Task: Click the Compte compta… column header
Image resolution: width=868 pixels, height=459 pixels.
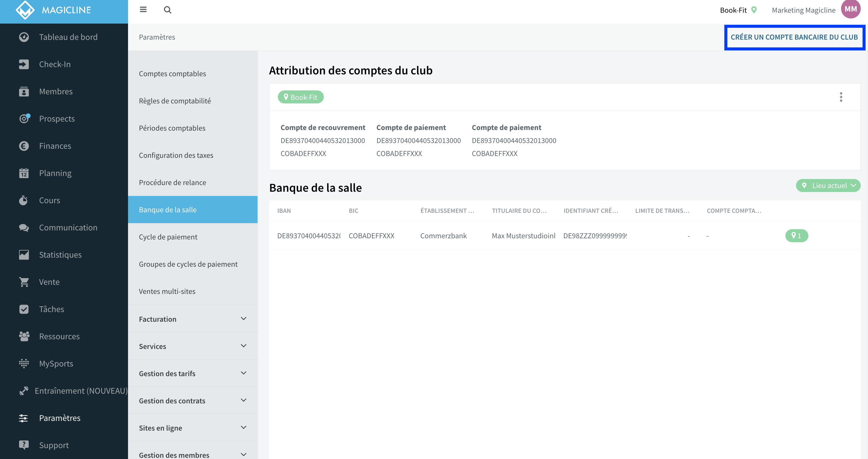Action: [734, 211]
